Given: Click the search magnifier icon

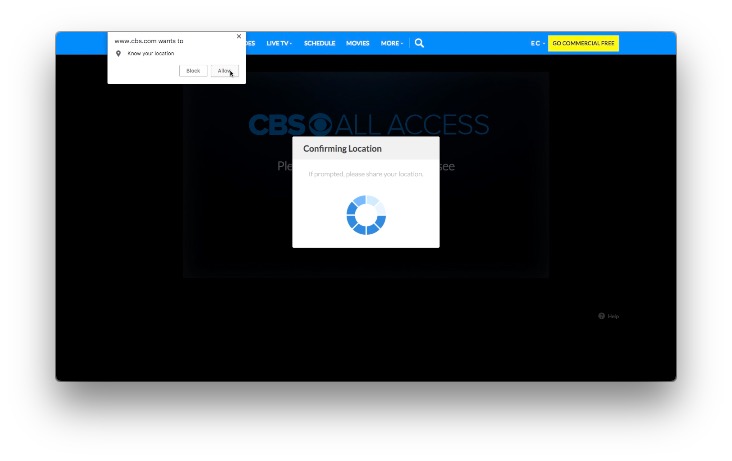Looking at the screenshot, I should pos(419,43).
